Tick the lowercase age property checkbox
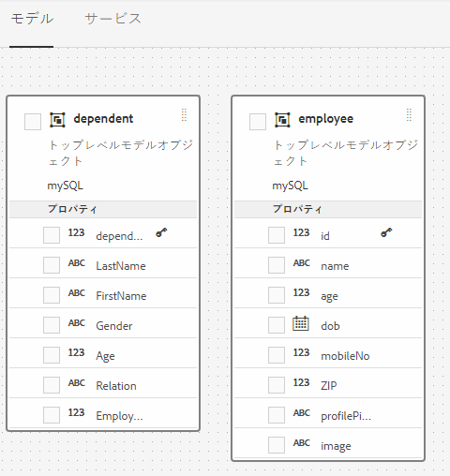This screenshot has height=476, width=450. (x=277, y=295)
